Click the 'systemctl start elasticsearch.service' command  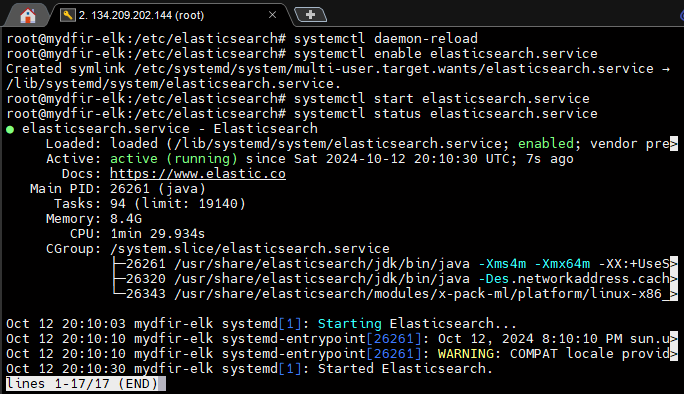point(441,99)
